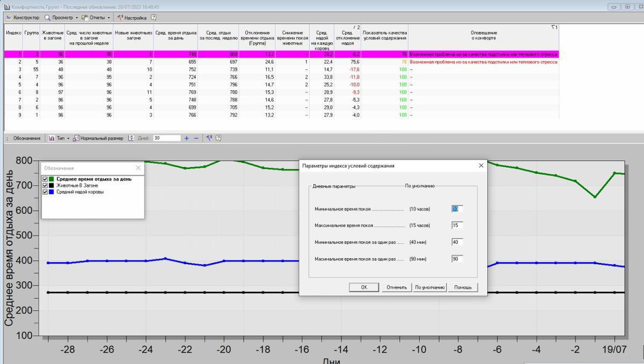Sort by Новые животные в загоне header
The height and width of the screenshot is (364, 644).
(x=134, y=37)
